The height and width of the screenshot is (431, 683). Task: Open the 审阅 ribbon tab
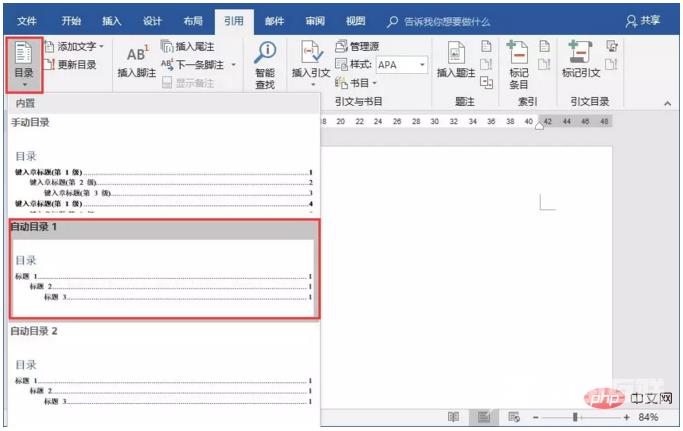pyautogui.click(x=314, y=20)
